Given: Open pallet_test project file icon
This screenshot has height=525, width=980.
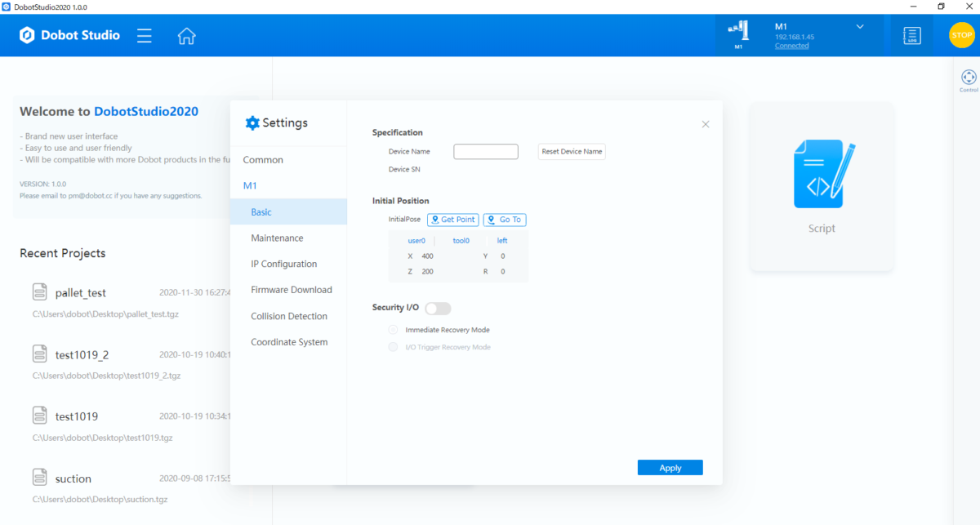Looking at the screenshot, I should pyautogui.click(x=39, y=292).
